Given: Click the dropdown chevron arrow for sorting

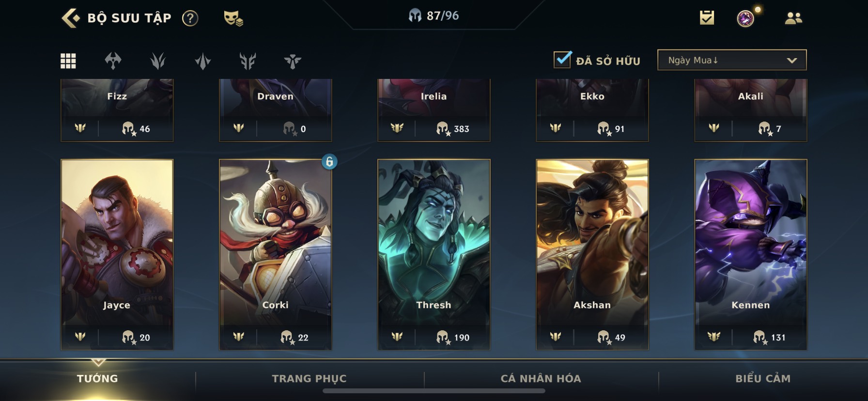Looking at the screenshot, I should click(x=792, y=61).
